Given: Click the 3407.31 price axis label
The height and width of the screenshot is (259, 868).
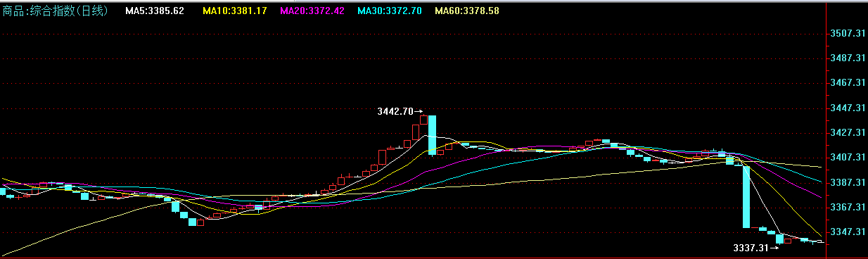Looking at the screenshot, I should (x=848, y=157).
